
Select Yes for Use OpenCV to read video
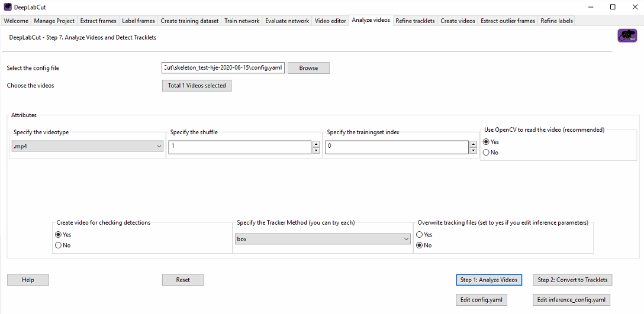click(x=486, y=141)
